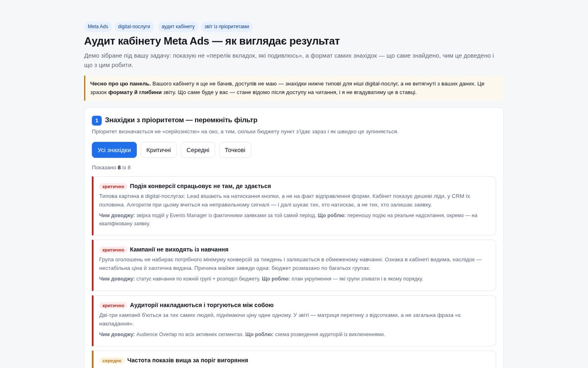Open finding "Кампанії не виходять із навчання"
This screenshot has height=368, width=588.
pos(179,249)
